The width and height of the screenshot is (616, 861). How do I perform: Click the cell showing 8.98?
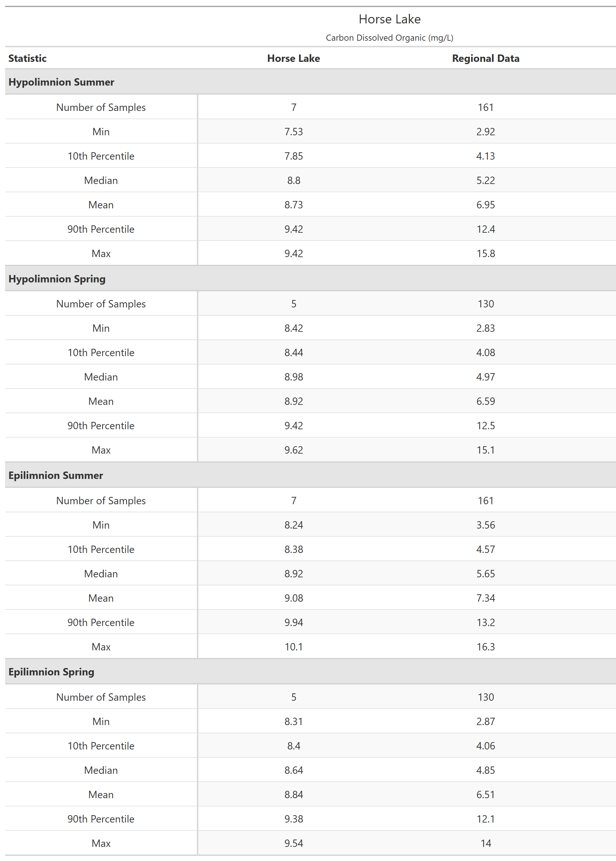pyautogui.click(x=293, y=377)
